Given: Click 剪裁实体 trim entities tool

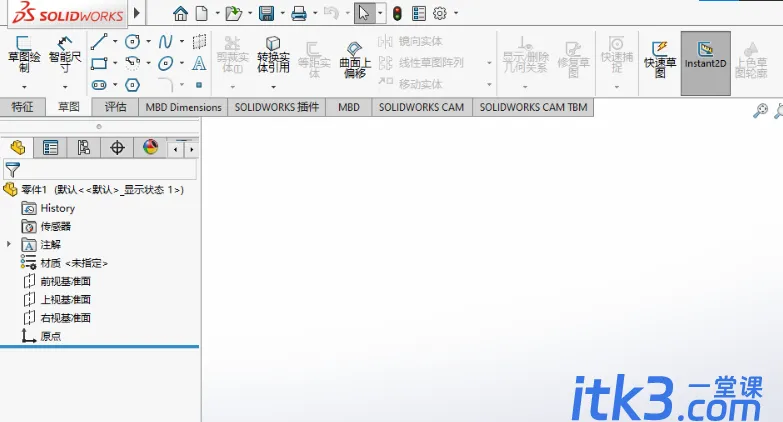Looking at the screenshot, I should [x=233, y=56].
